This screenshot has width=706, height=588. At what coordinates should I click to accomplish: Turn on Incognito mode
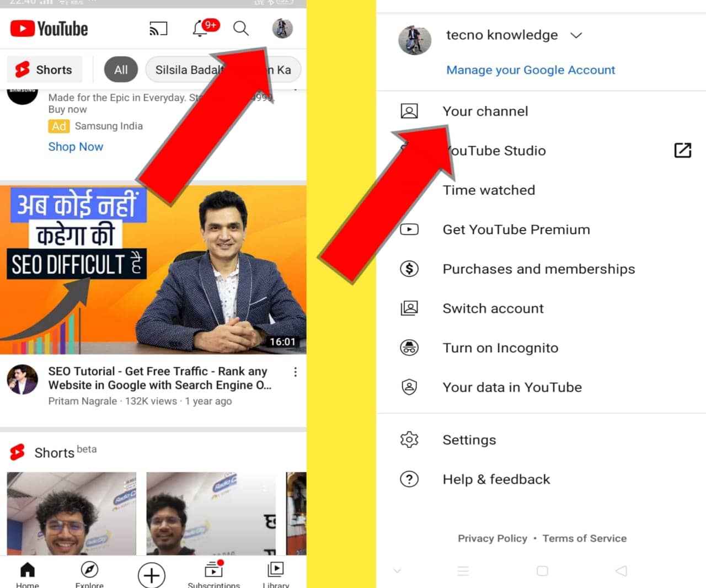pyautogui.click(x=541, y=348)
